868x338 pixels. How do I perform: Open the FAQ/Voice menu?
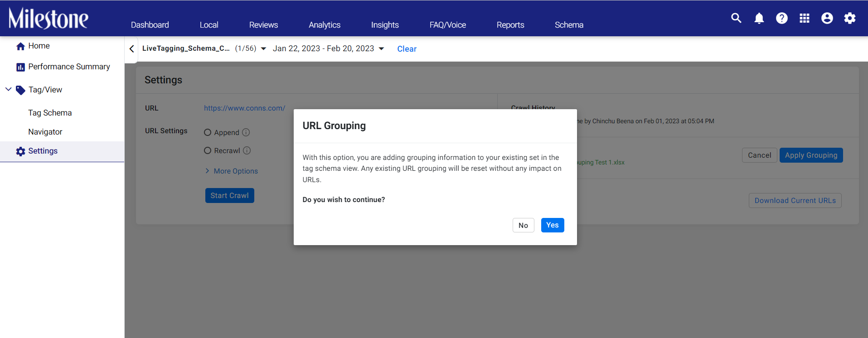pyautogui.click(x=448, y=25)
